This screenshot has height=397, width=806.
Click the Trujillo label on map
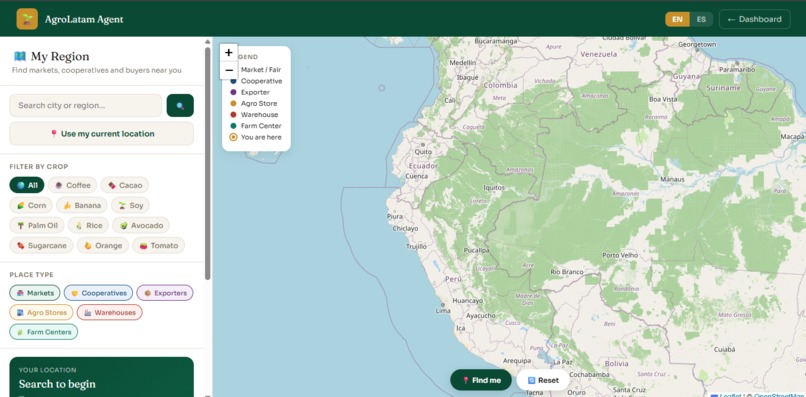[416, 246]
